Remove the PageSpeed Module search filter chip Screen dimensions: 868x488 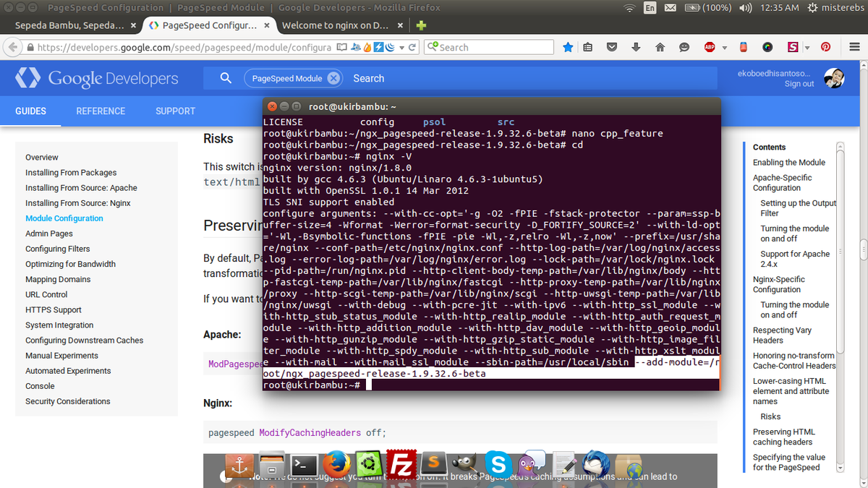[x=333, y=78]
